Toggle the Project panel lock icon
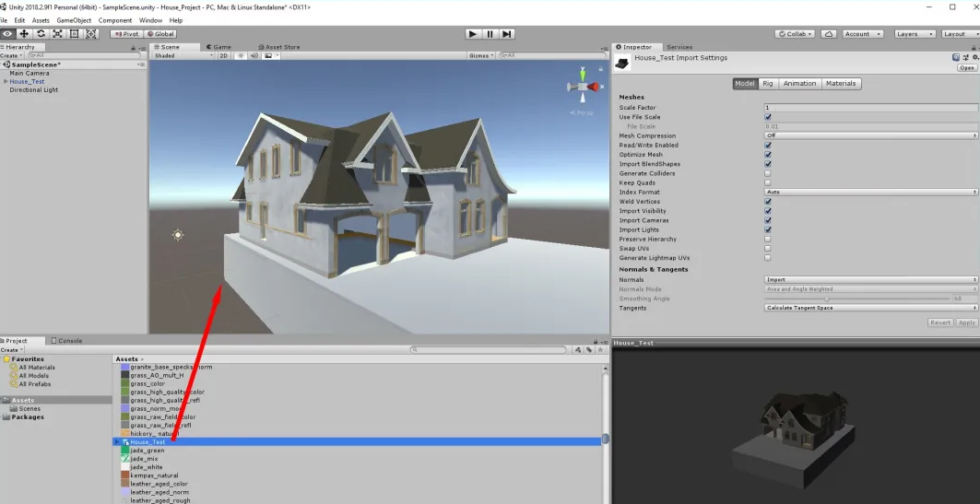The width and height of the screenshot is (980, 504). coord(595,341)
